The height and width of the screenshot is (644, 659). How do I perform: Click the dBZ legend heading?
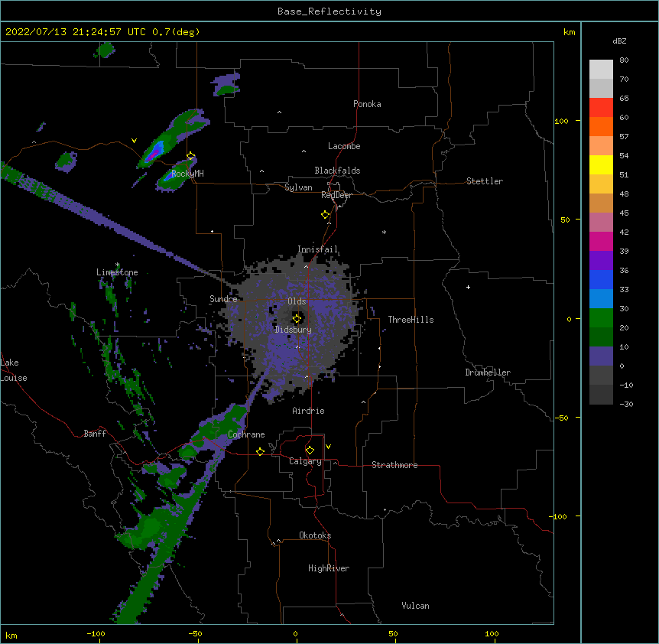point(619,41)
